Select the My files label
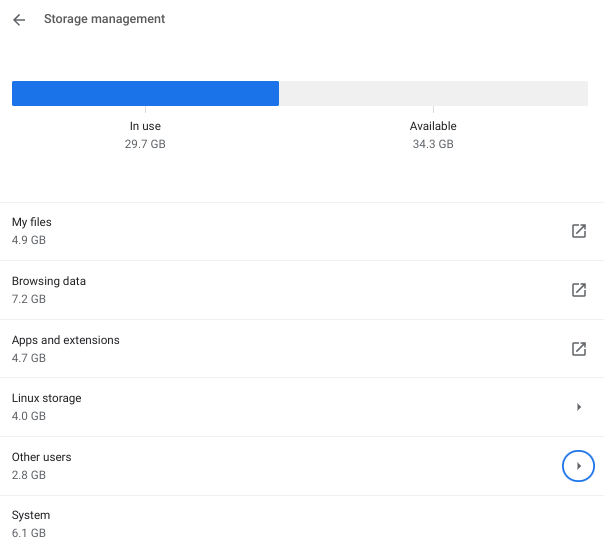 32,222
